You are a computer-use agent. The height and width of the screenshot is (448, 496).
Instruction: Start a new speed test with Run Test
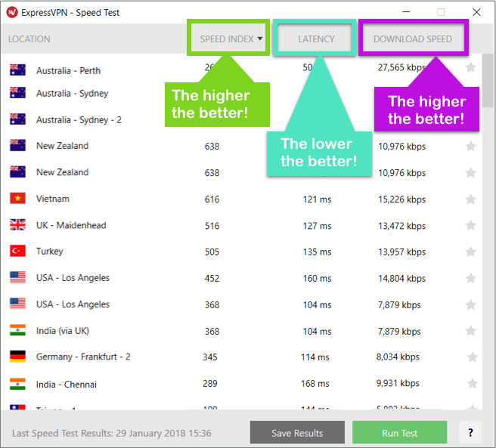pyautogui.click(x=399, y=432)
